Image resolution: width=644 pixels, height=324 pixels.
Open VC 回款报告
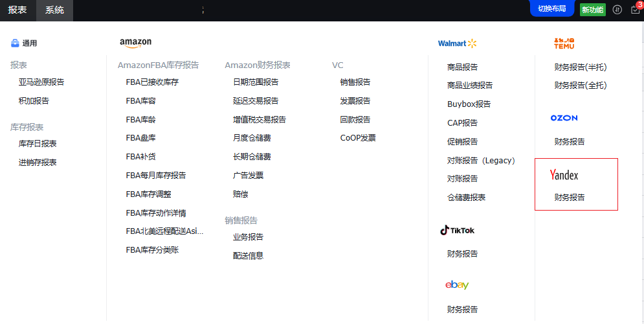(355, 120)
